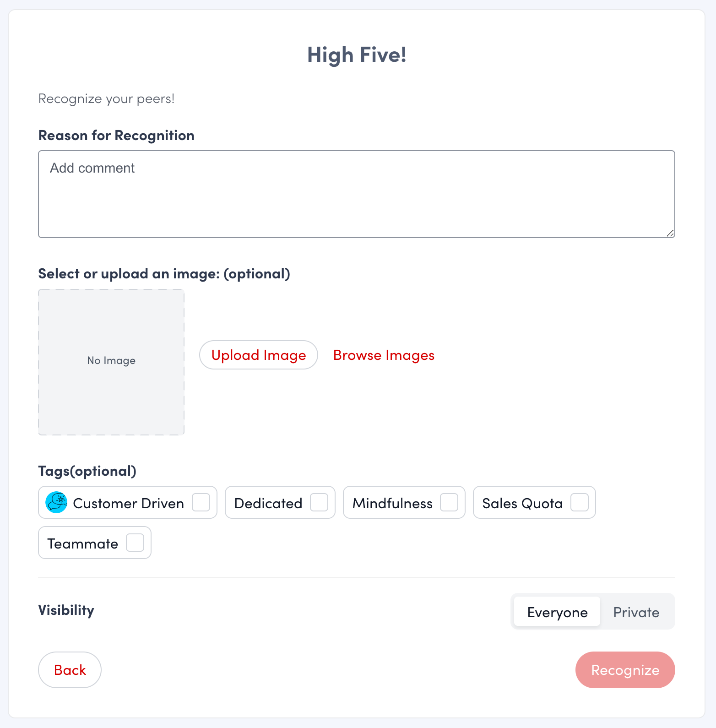Click the Dedicated tag label text
The width and height of the screenshot is (716, 728).
pos(268,503)
